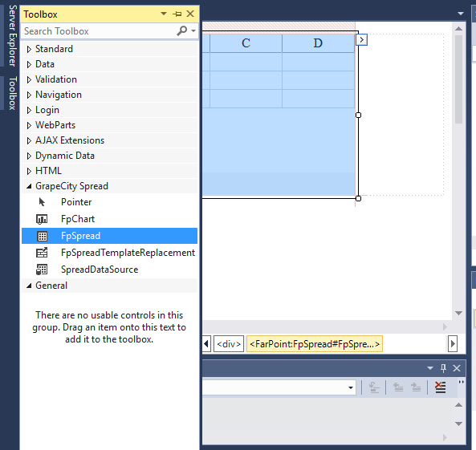Open the FpSpread smart tag arrow
The height and width of the screenshot is (450, 476).
[361, 40]
